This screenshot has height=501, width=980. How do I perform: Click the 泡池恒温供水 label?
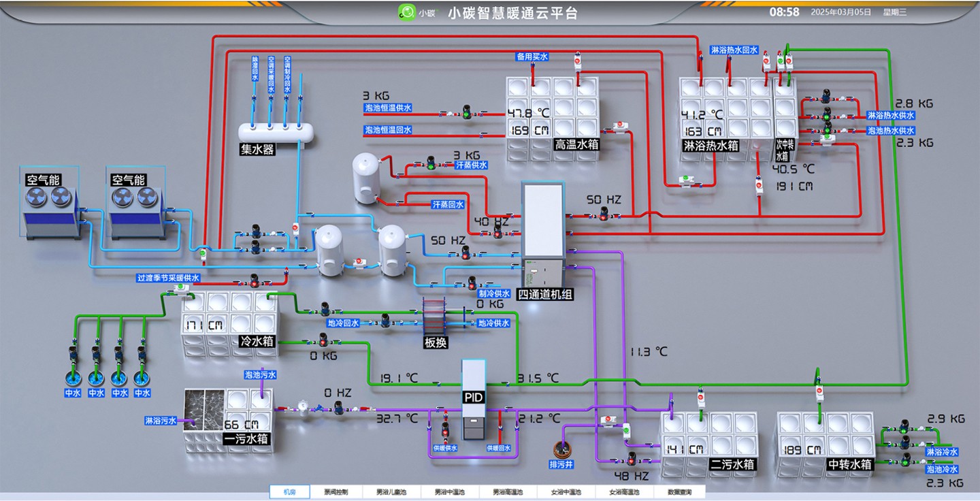pyautogui.click(x=388, y=108)
